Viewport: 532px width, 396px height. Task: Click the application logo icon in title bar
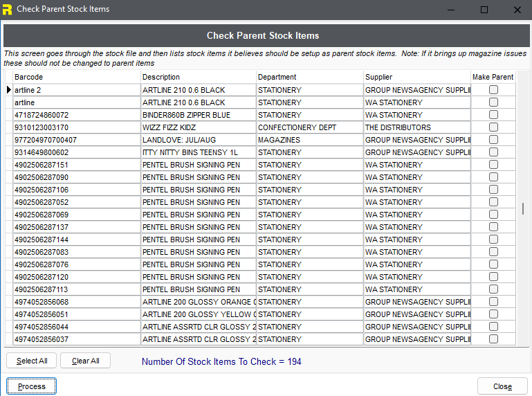point(7,10)
